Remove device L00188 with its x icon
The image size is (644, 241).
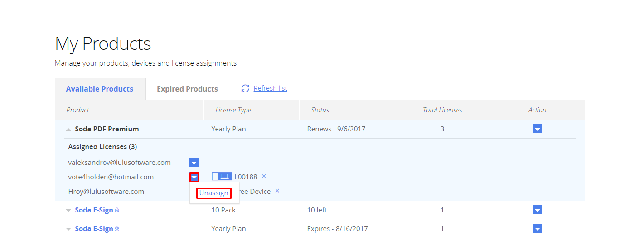point(264,176)
